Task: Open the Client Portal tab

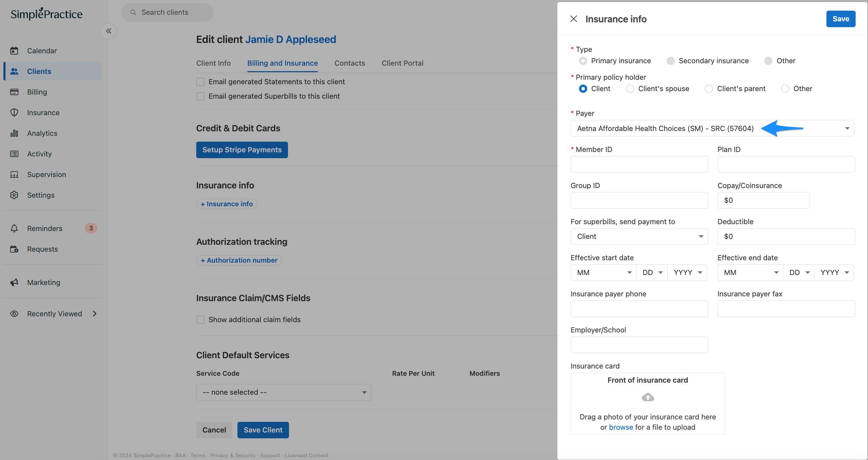Action: coord(402,63)
